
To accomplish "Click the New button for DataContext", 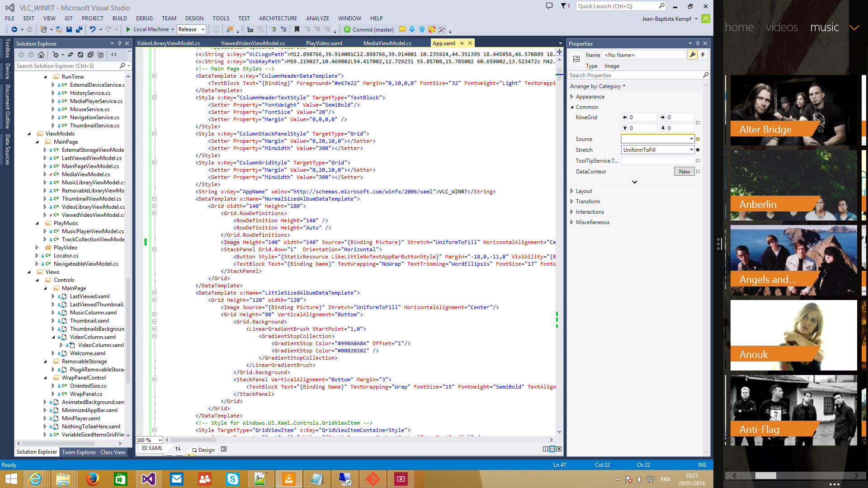I will [x=684, y=172].
